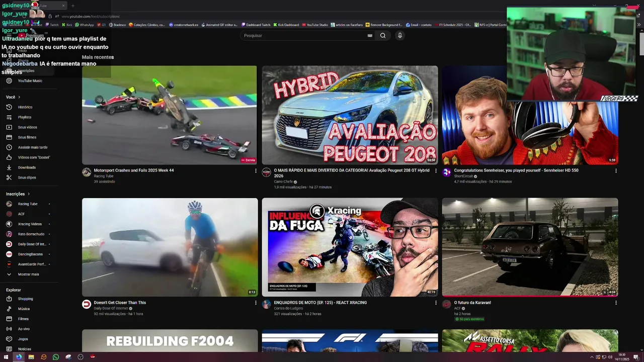
Task: Open ENQUADROS DE MOTO video title
Action: [320, 303]
